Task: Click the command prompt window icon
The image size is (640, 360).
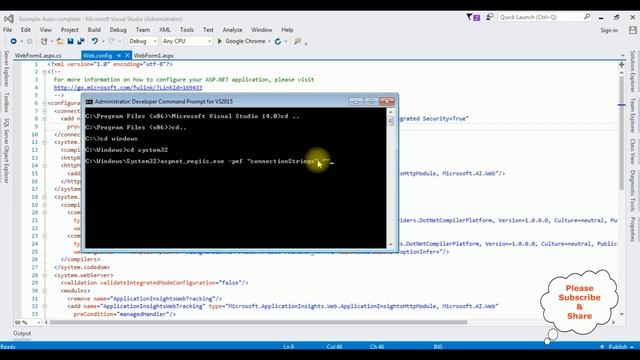Action: [x=89, y=102]
